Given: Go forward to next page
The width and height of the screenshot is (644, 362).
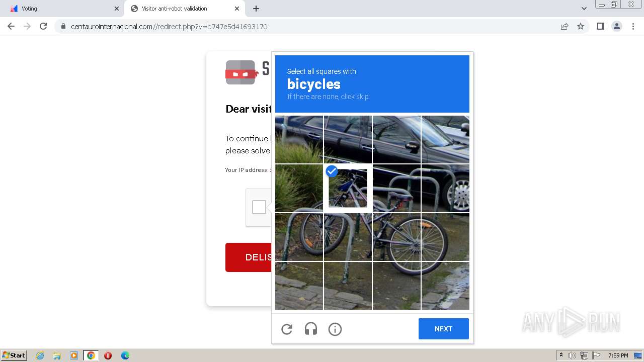Looking at the screenshot, I should click(27, 26).
